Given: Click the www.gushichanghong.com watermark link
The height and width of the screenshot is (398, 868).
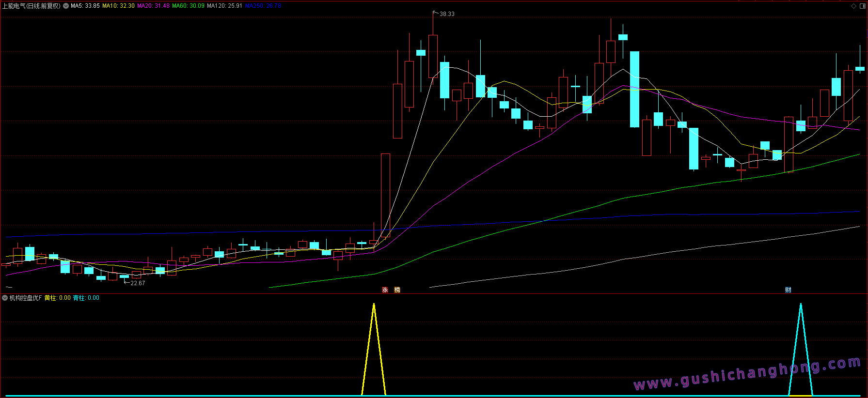Looking at the screenshot, I should [x=747, y=374].
